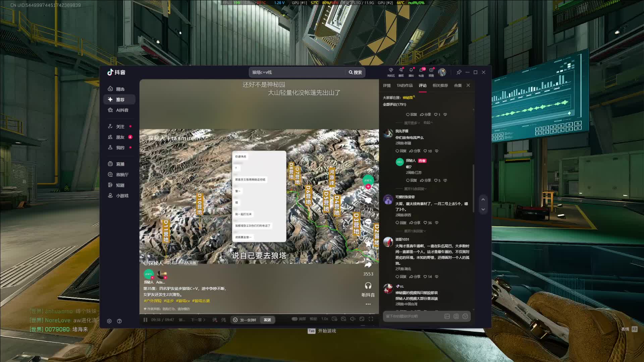
Task: Expand 展开15条回复 replies
Action: (x=415, y=189)
